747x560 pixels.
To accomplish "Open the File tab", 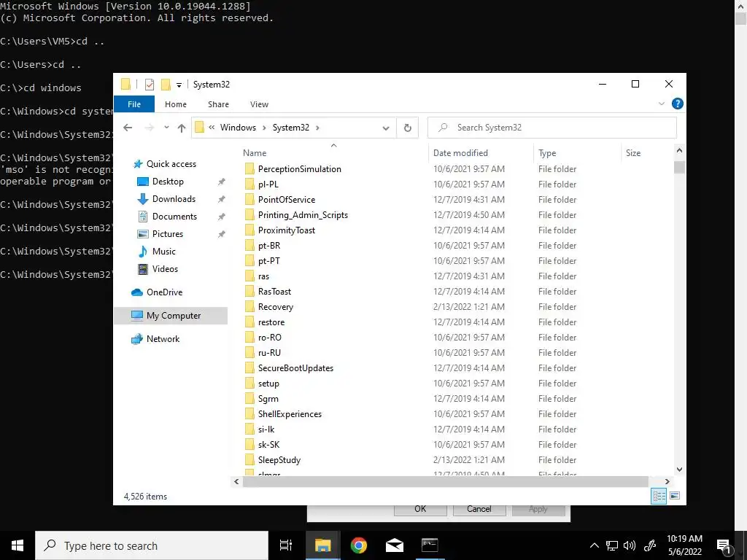I will click(134, 104).
